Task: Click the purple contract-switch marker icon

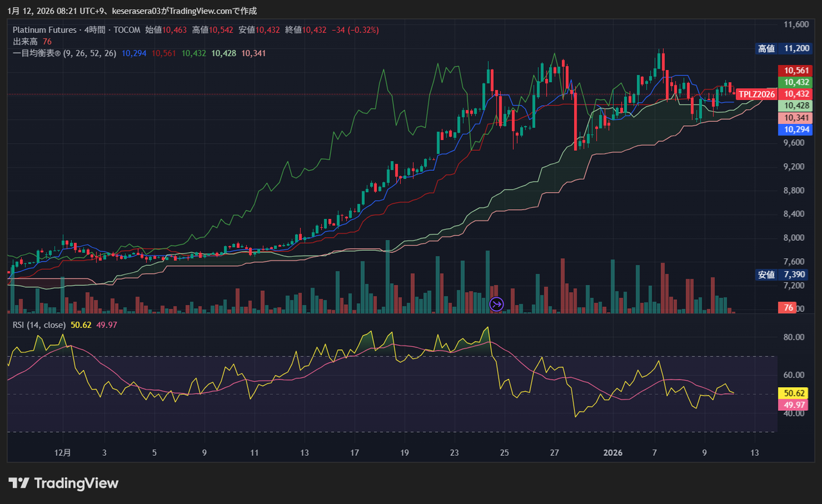Action: click(496, 304)
